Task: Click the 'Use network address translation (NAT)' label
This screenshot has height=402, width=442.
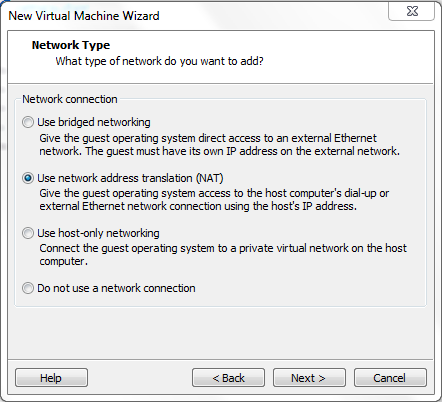Action: [x=130, y=178]
